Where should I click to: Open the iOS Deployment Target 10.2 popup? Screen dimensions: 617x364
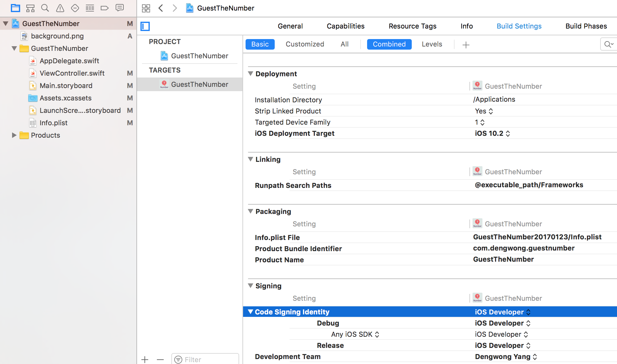[x=492, y=133]
